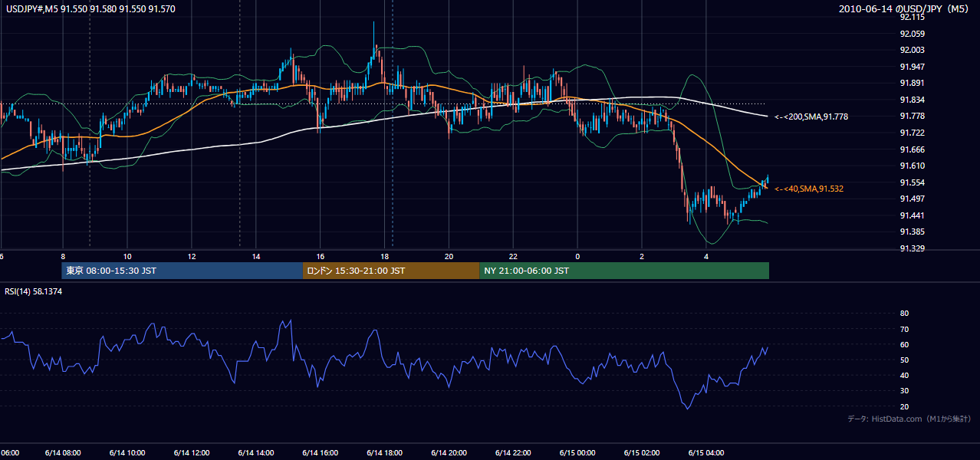Click hour label 14 under the price chart
This screenshot has width=980, height=460.
(256, 256)
